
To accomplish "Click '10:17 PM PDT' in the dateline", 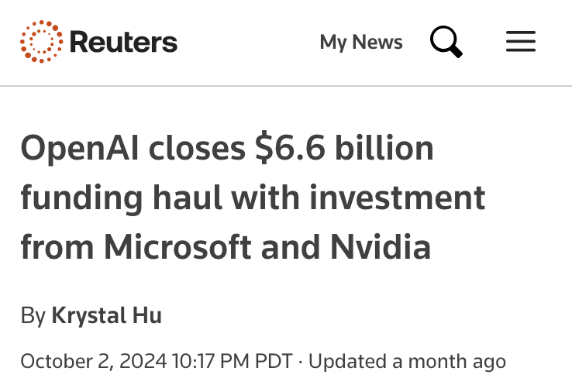I will tap(233, 361).
